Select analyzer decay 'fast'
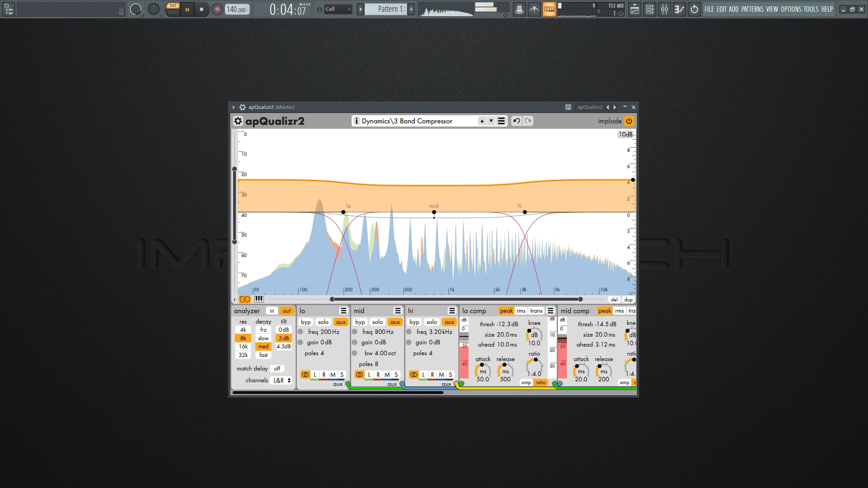868x488 pixels. coord(264,355)
